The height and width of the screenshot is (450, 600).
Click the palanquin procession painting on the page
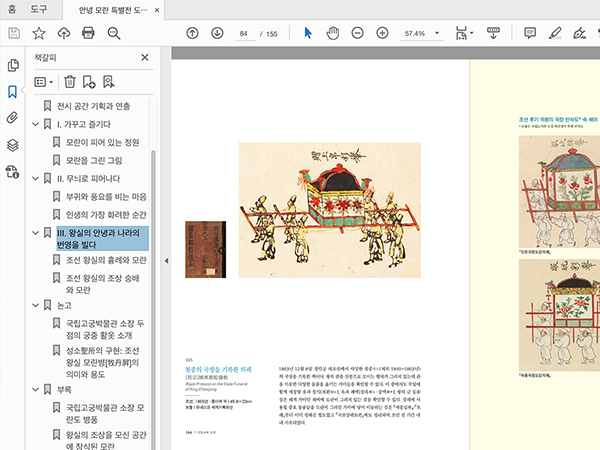(x=329, y=210)
